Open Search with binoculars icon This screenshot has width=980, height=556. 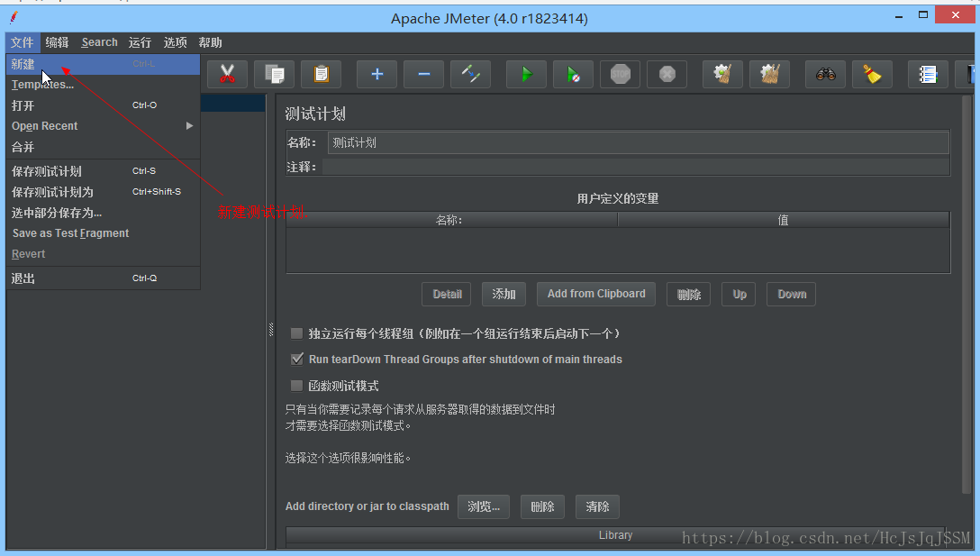(826, 75)
